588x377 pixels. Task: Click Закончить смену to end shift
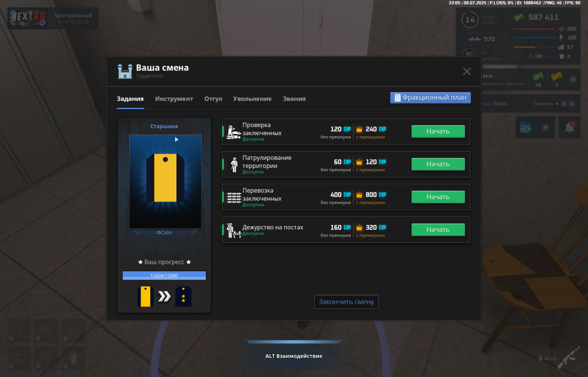pyautogui.click(x=346, y=302)
